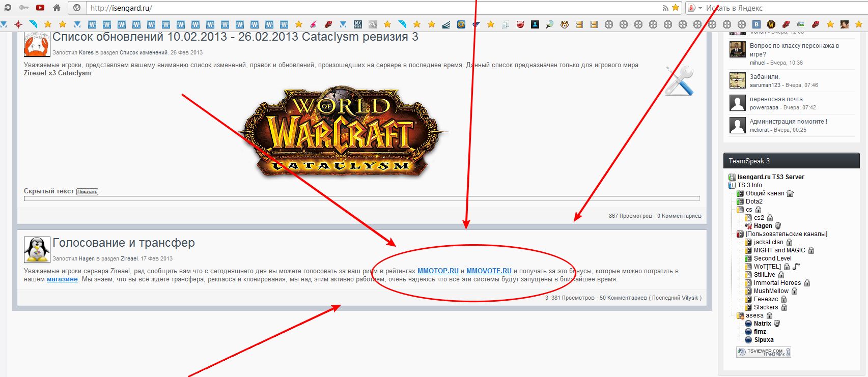The height and width of the screenshot is (377, 868).
Task: Open the Вопрос по классу персонажа topic
Action: click(x=794, y=50)
